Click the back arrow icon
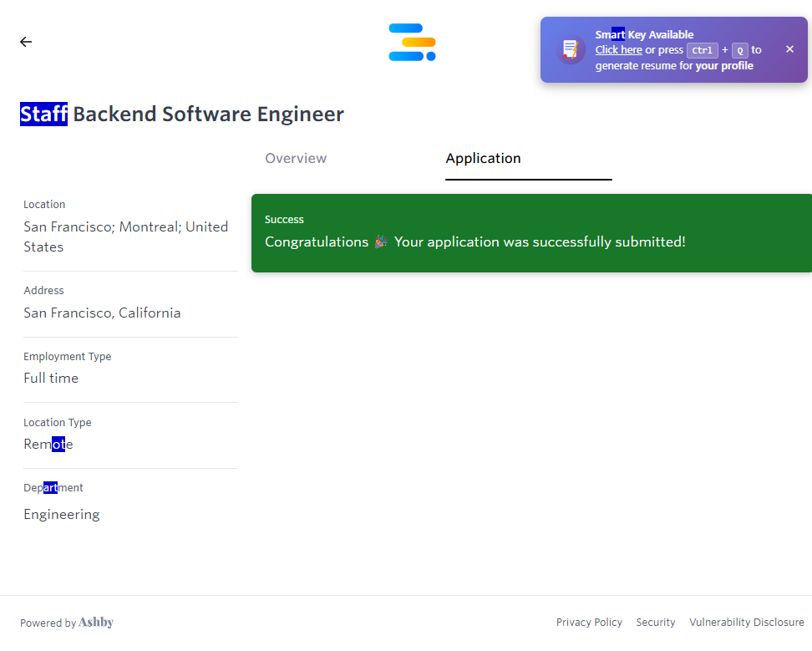 point(26,42)
